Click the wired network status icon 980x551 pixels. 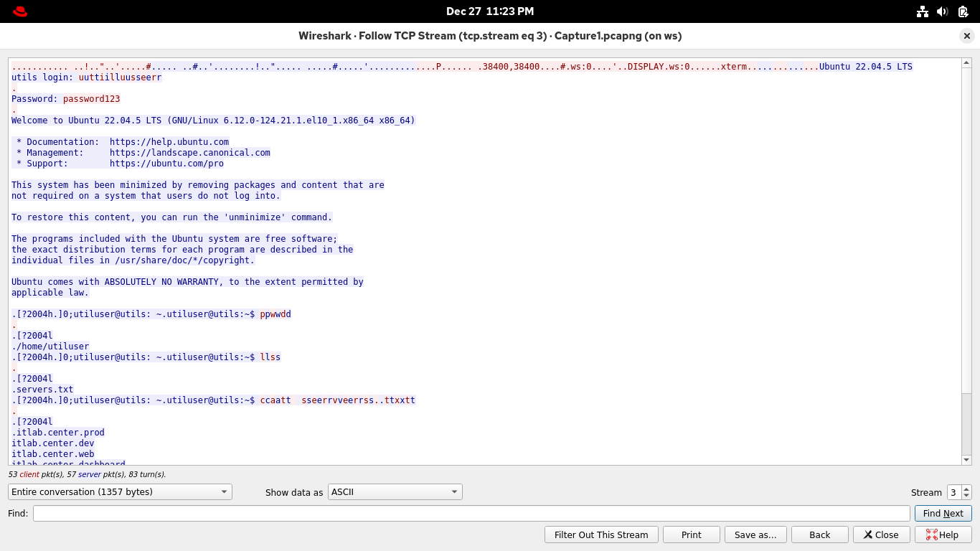click(923, 11)
